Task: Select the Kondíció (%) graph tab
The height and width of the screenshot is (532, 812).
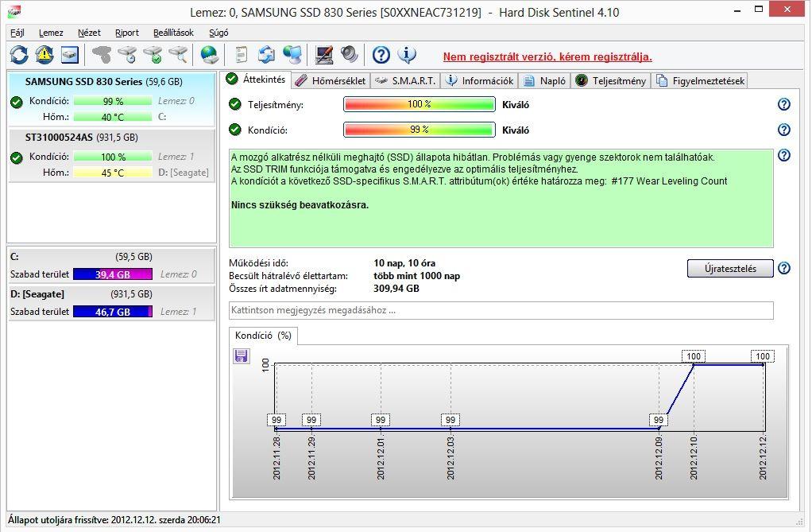Action: (x=263, y=336)
